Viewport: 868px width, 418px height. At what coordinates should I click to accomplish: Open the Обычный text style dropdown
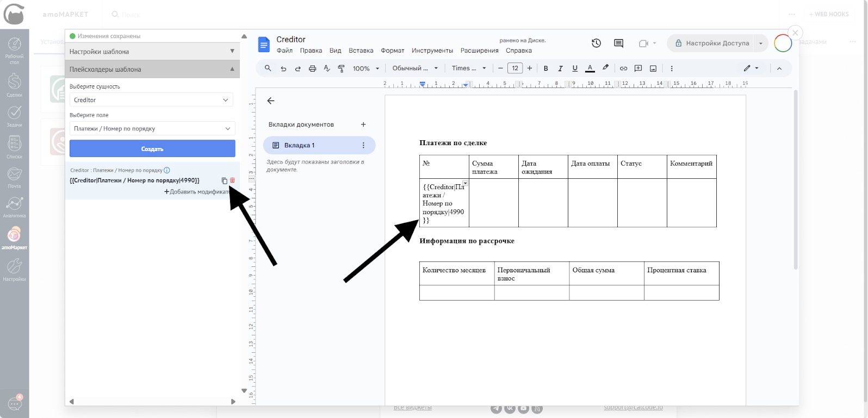tap(415, 68)
